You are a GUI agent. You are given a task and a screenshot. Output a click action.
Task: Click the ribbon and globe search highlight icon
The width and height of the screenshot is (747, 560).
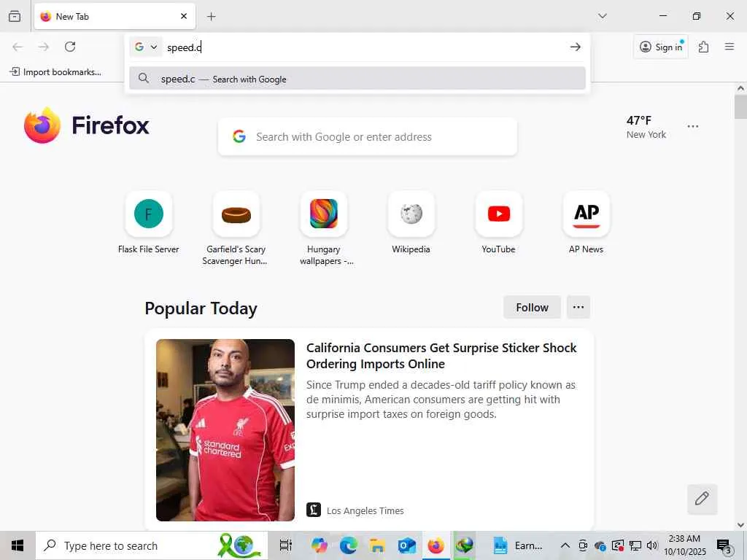[x=241, y=545]
